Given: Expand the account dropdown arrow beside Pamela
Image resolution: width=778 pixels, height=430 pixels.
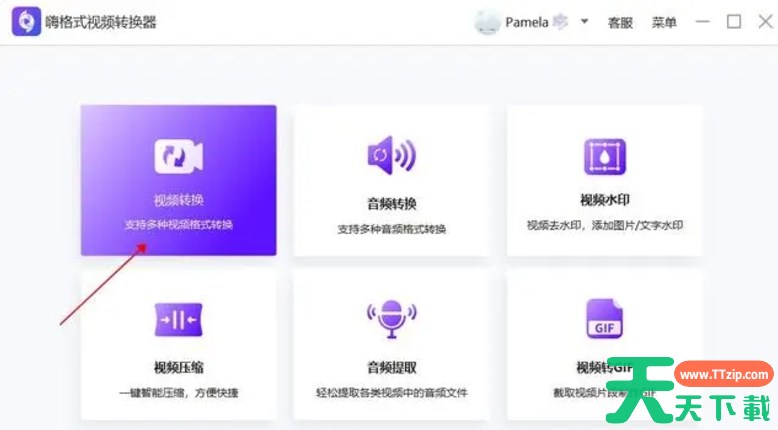Looking at the screenshot, I should (x=584, y=21).
